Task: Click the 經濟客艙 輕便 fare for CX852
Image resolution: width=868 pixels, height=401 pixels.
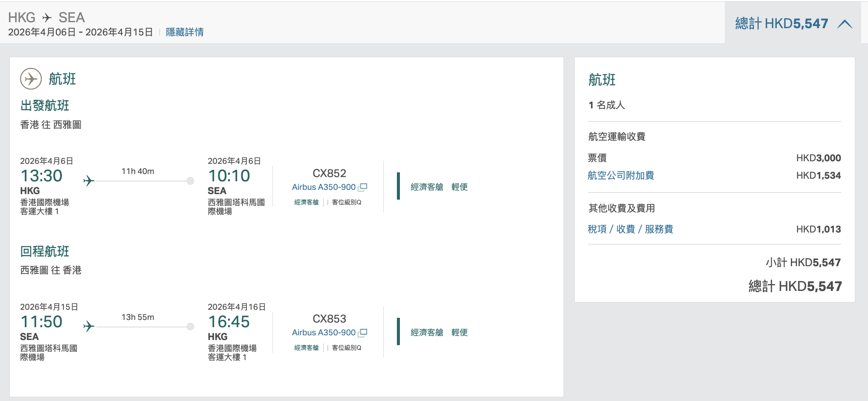Action: coord(439,187)
